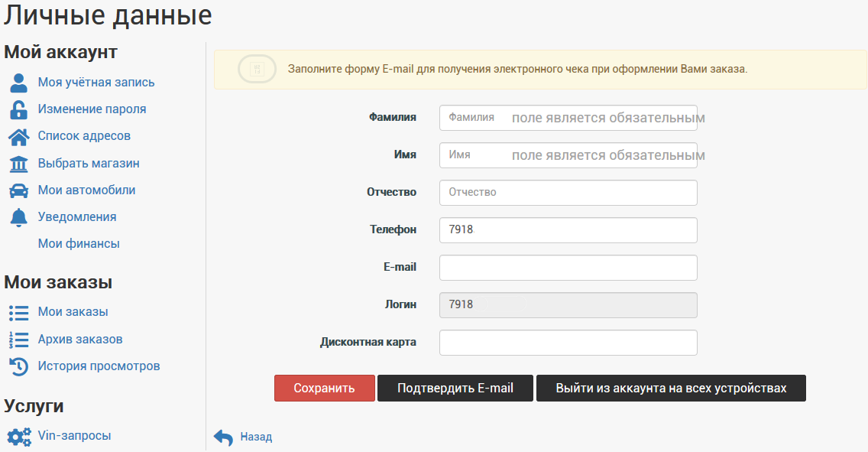Click the back arrow icon next to Назад
This screenshot has height=452, width=868.
pyautogui.click(x=223, y=437)
